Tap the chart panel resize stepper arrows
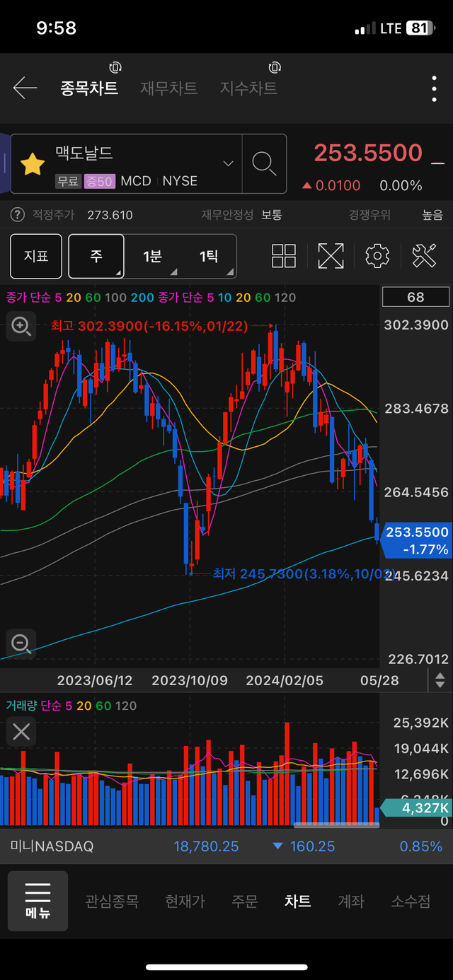Image resolution: width=453 pixels, height=980 pixels. tap(440, 681)
